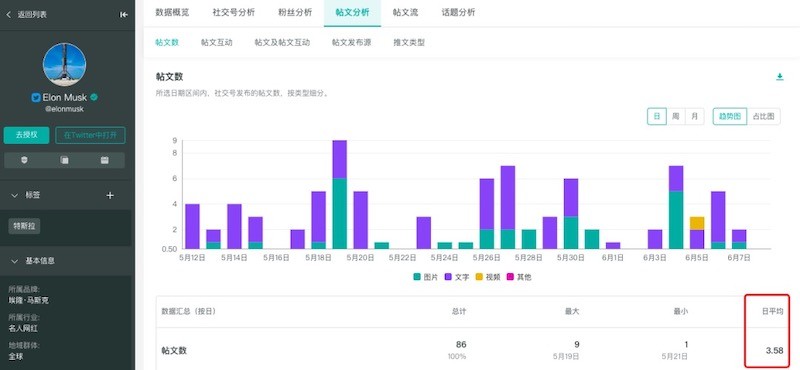800x370 pixels.
Task: Click the 总计 column header
Action: coord(459,311)
